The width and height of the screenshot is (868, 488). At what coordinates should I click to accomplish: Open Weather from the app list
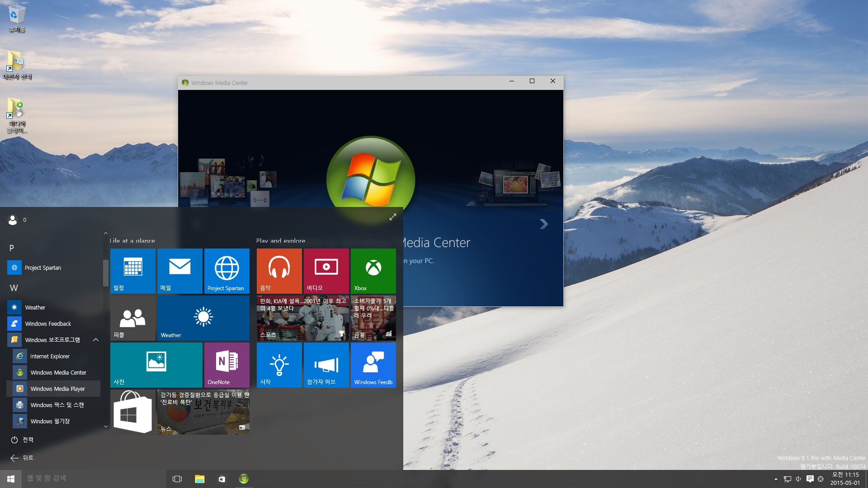pyautogui.click(x=53, y=307)
